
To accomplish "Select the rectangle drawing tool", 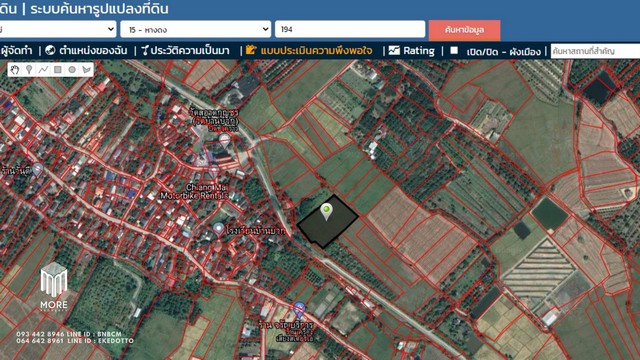I will click(x=58, y=70).
